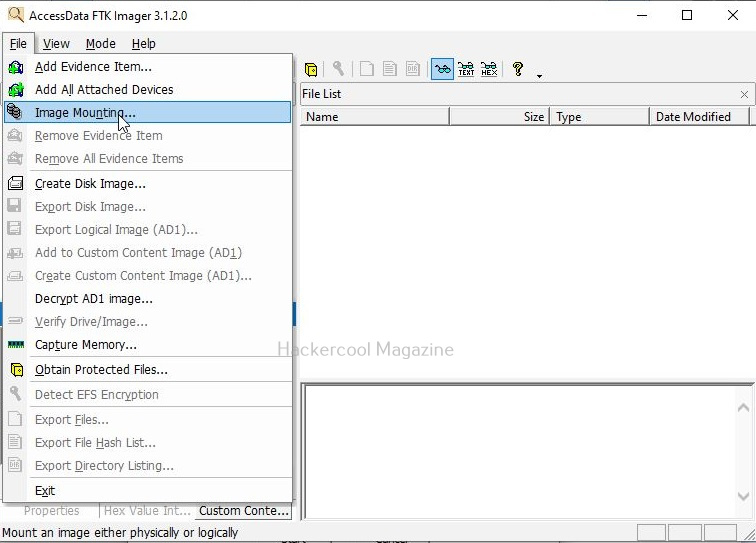Click Obtain Protected Files menu entry

101,370
